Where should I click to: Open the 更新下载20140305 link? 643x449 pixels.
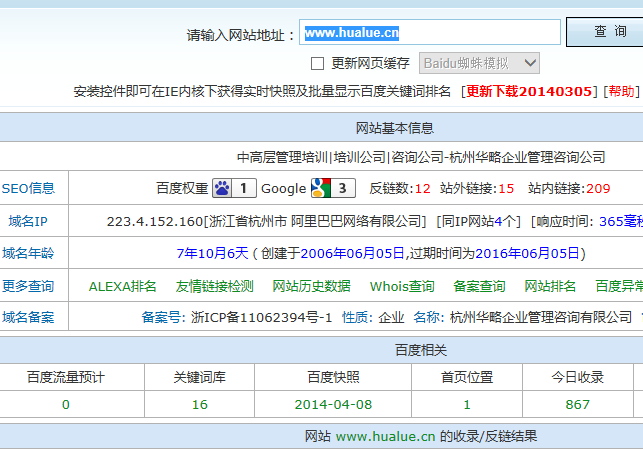[x=529, y=91]
